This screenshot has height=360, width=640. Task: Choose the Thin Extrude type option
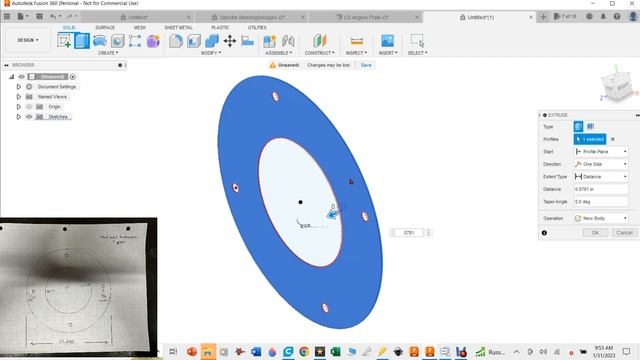click(590, 127)
